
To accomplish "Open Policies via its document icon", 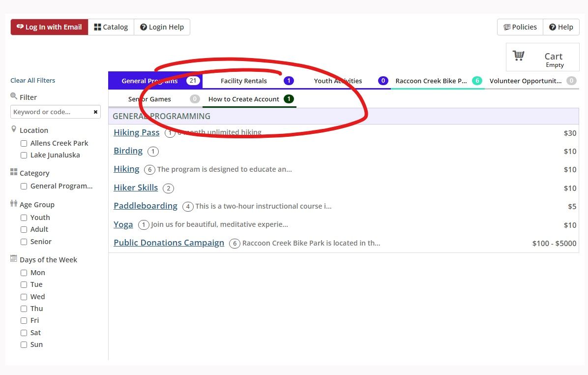I will click(507, 27).
